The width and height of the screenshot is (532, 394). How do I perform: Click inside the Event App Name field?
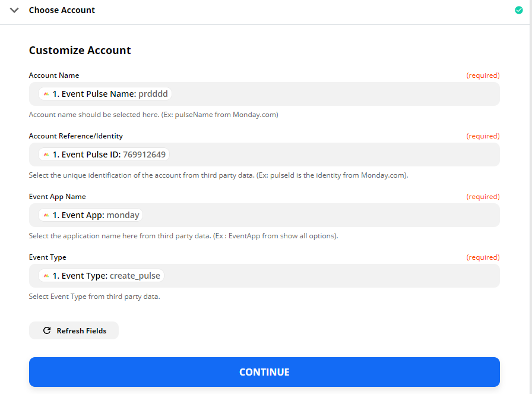pos(264,215)
